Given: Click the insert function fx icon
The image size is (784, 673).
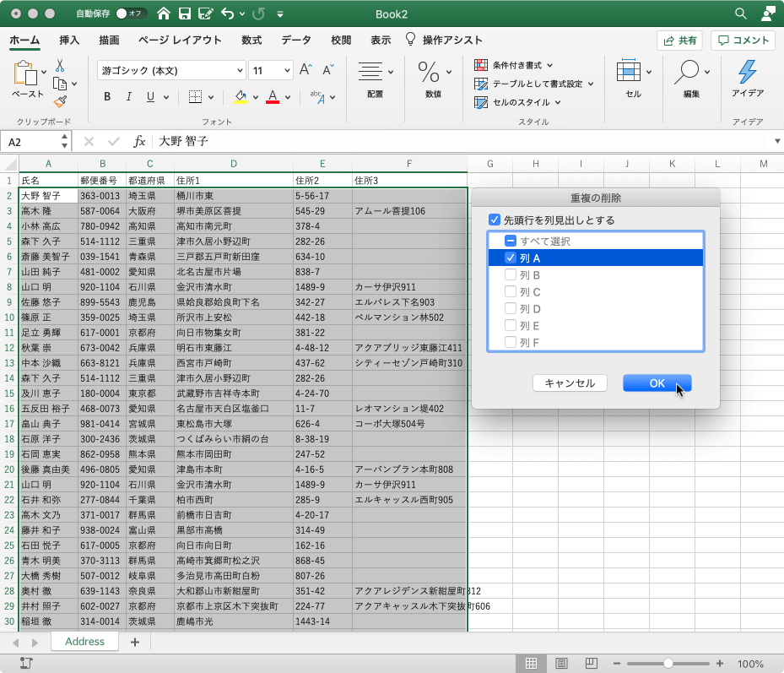Looking at the screenshot, I should (139, 142).
